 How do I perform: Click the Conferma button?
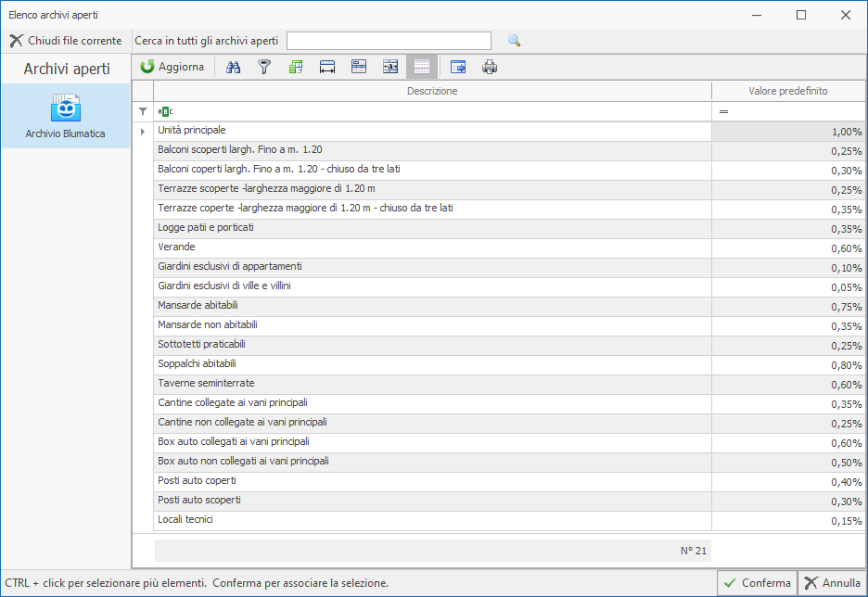757,582
